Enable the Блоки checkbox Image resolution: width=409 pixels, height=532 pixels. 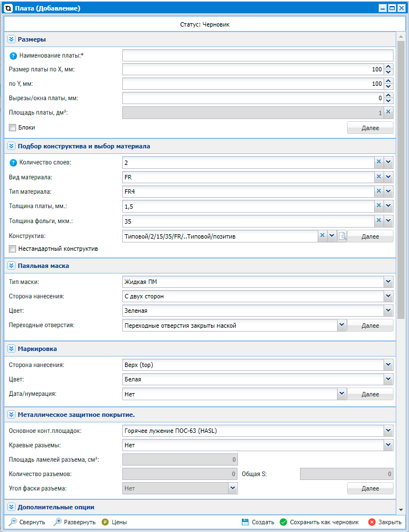[x=13, y=127]
